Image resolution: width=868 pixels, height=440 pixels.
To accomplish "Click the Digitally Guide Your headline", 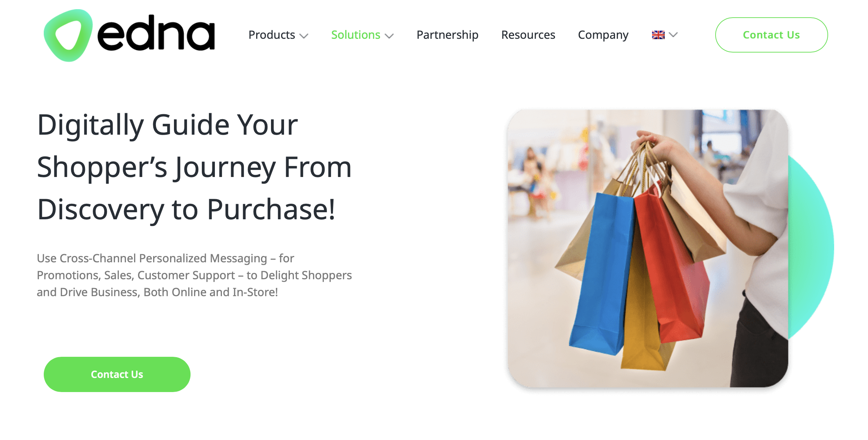I will [168, 125].
